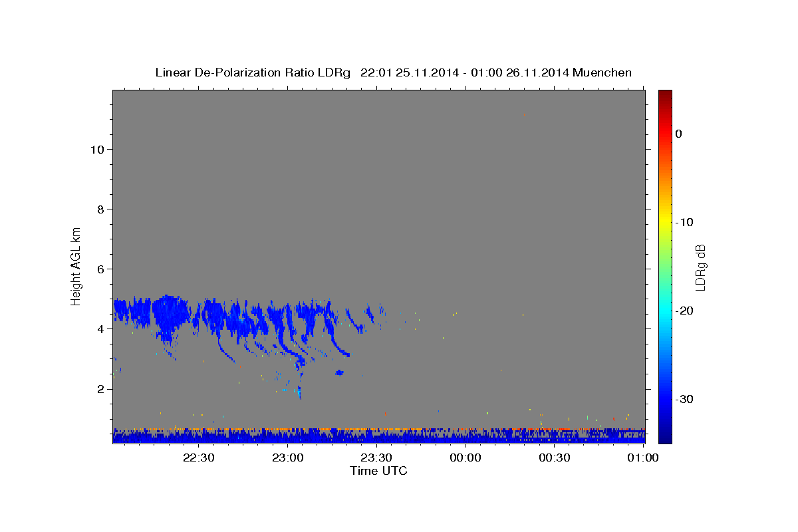Click the height tick label 6
Screen dimensions: 798x532
[x=102, y=269]
